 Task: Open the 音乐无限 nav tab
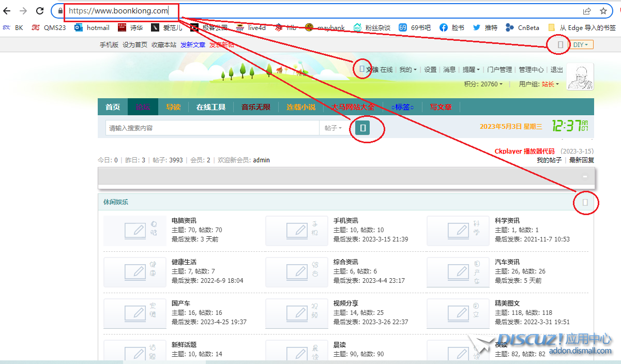(x=256, y=107)
